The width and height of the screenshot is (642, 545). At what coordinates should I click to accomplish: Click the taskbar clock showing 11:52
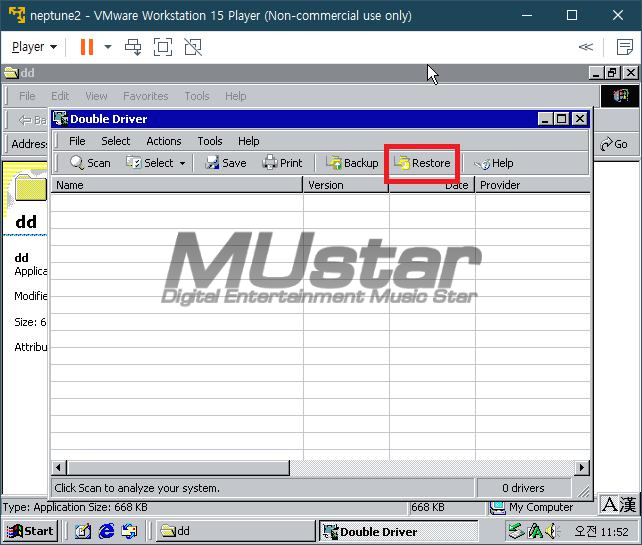[601, 531]
